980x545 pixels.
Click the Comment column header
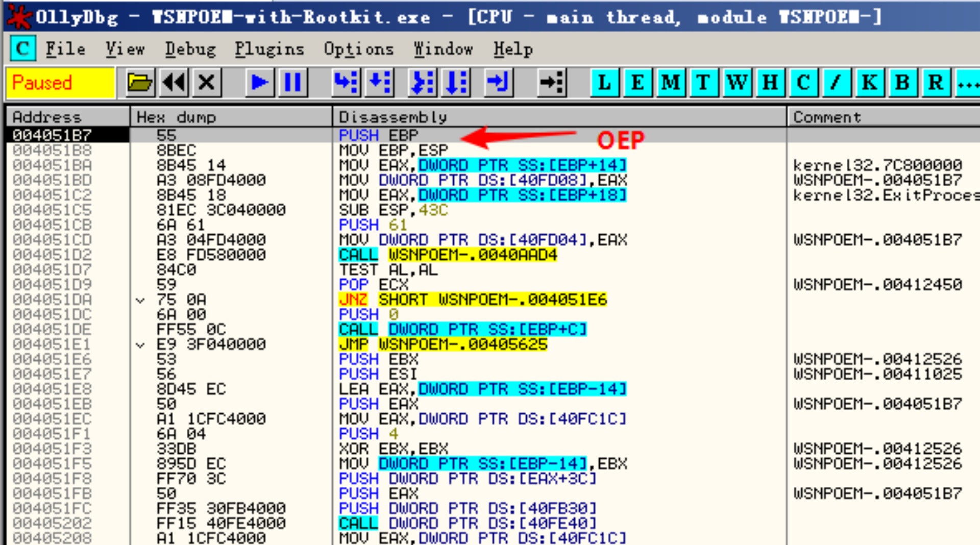point(884,117)
